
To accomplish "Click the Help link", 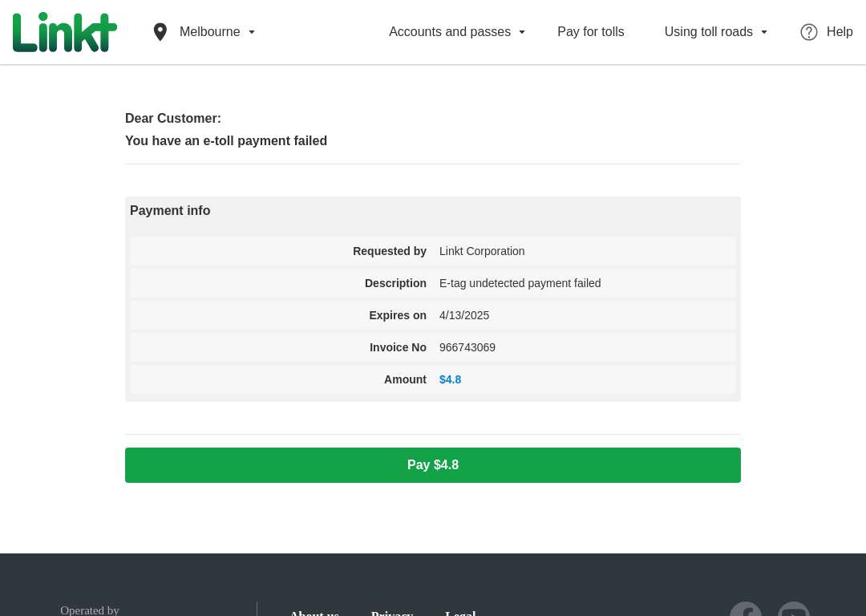I will (x=840, y=32).
